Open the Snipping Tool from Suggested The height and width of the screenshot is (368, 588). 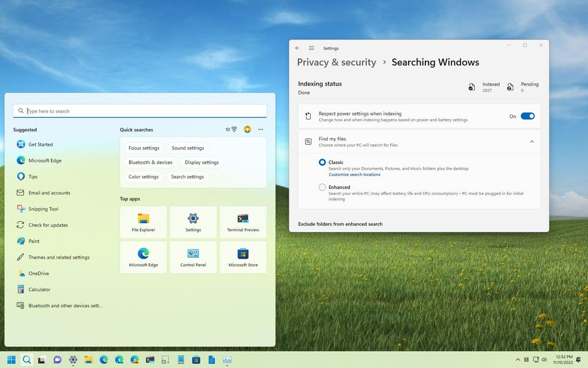pyautogui.click(x=46, y=209)
